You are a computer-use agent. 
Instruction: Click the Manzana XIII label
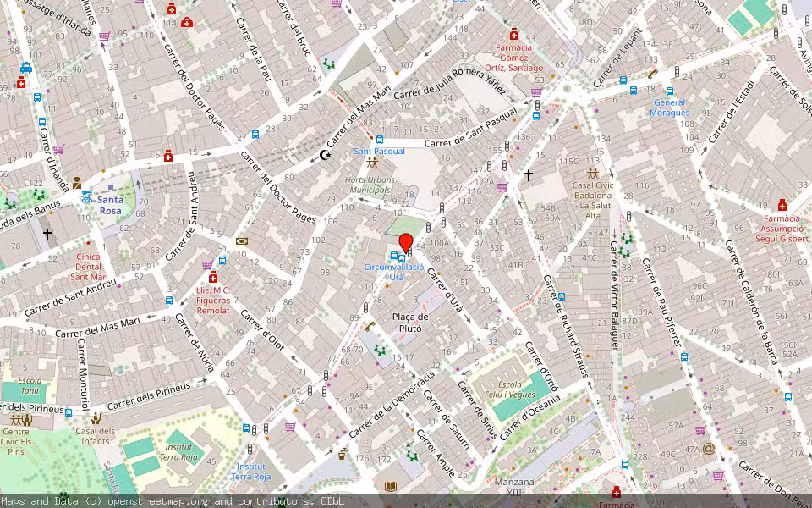coord(514,487)
